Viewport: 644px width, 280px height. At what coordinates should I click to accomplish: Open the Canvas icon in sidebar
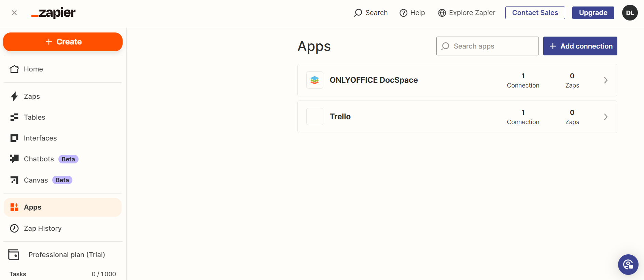[14, 180]
